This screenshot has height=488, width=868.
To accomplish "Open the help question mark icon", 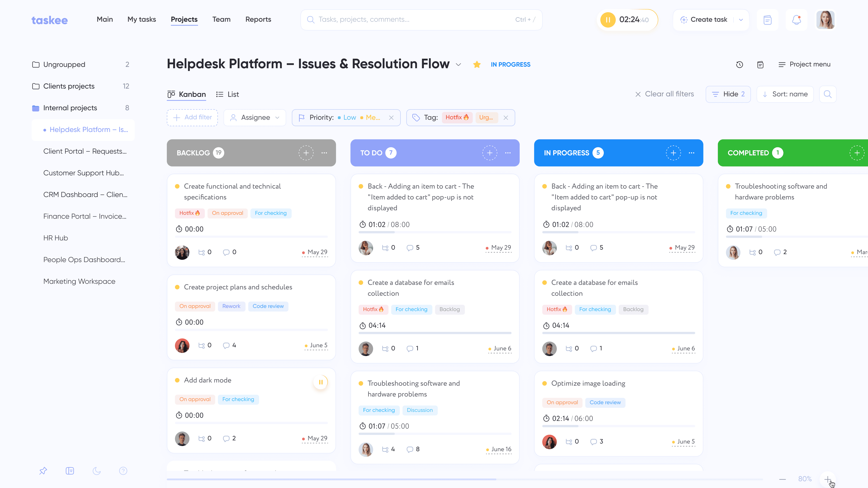I will (123, 471).
